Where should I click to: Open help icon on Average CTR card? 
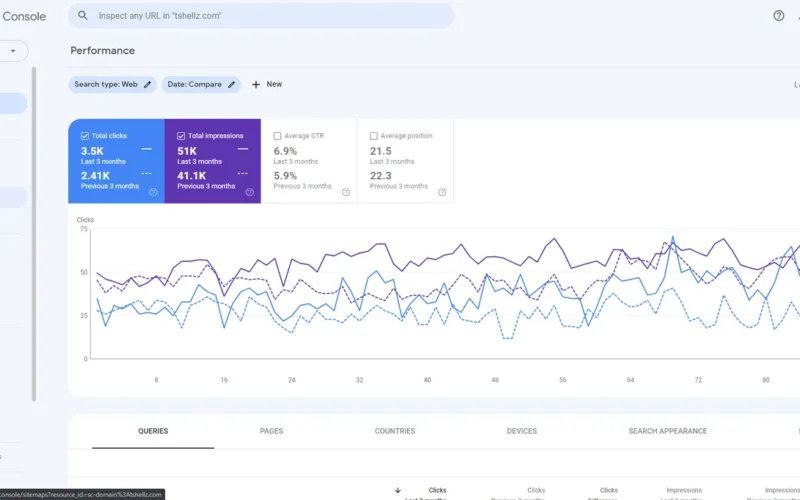pyautogui.click(x=346, y=192)
